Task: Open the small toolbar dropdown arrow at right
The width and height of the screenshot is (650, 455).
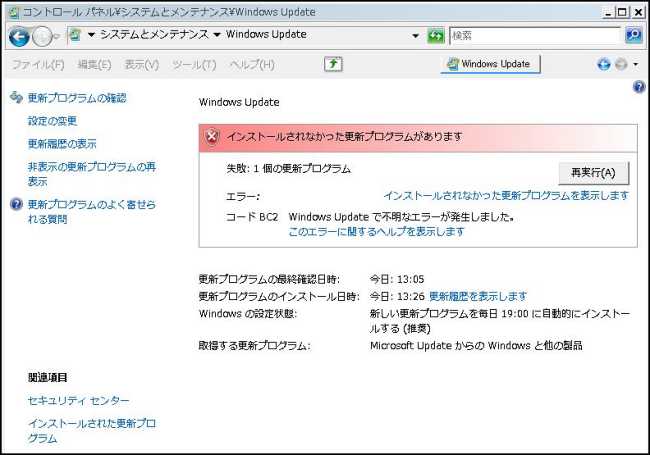Action: click(x=635, y=65)
